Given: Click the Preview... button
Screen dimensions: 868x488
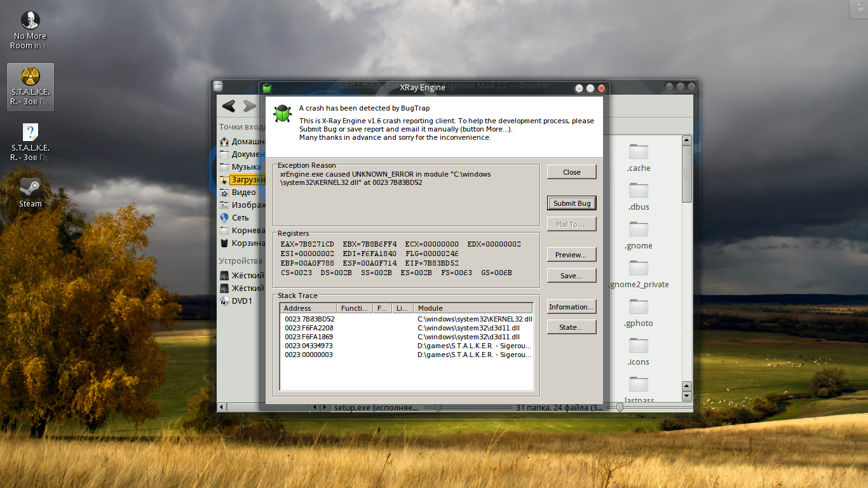Looking at the screenshot, I should coord(572,254).
